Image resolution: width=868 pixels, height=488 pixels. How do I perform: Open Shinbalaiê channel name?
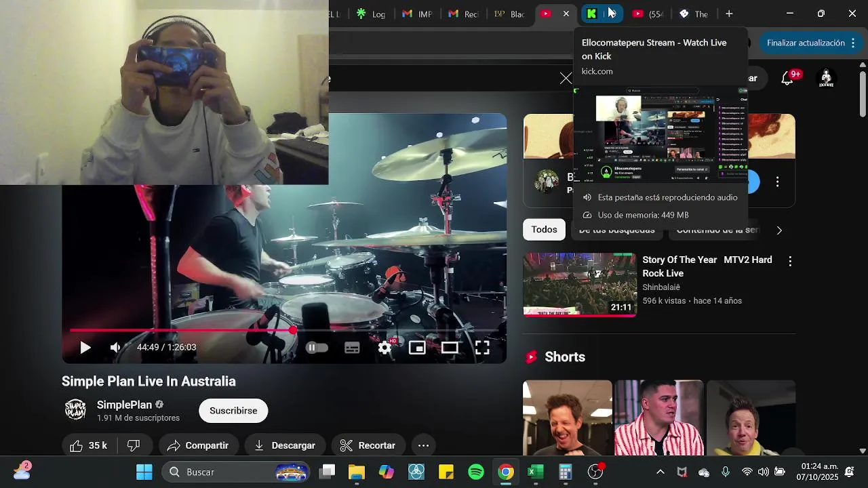coord(661,287)
